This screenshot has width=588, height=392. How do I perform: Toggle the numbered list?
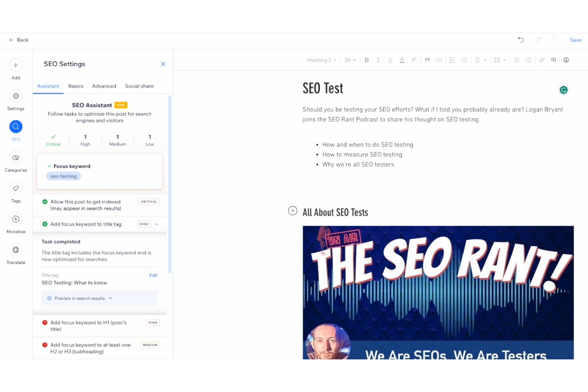(452, 60)
